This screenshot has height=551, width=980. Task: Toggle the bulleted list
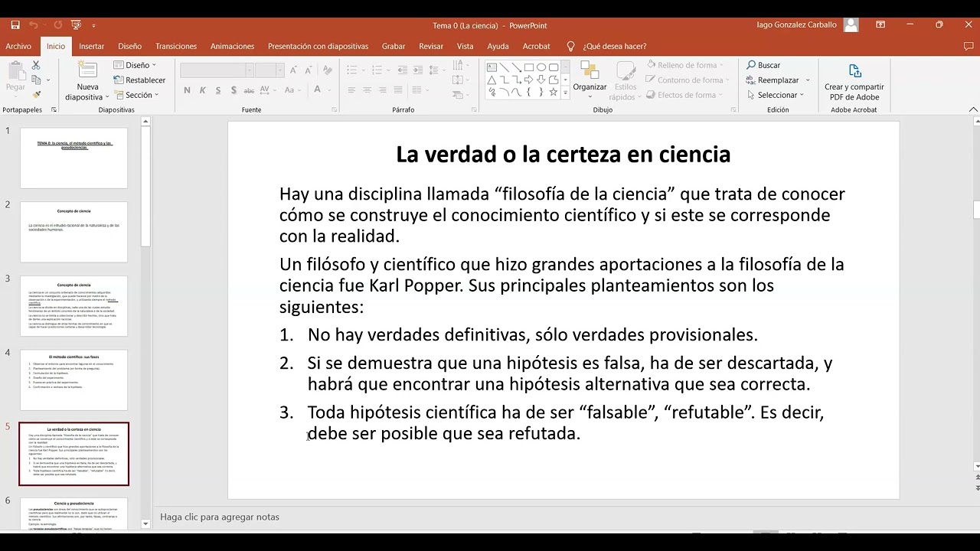point(351,70)
